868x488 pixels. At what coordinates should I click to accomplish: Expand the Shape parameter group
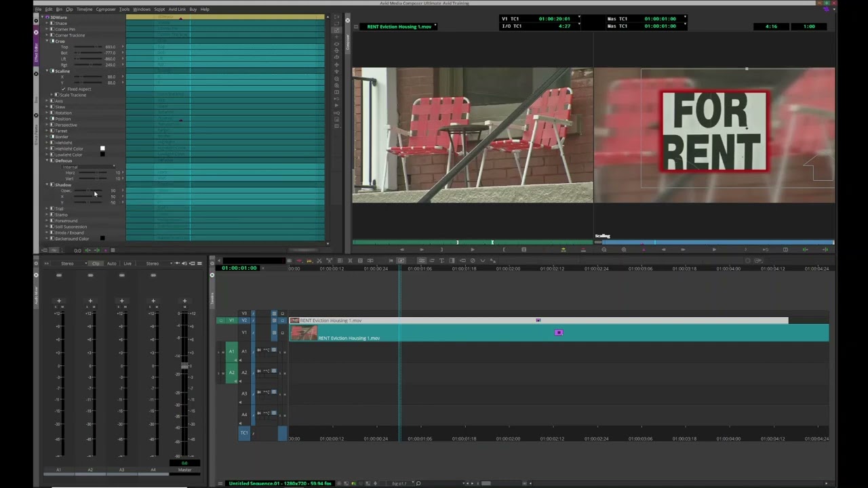(x=47, y=23)
